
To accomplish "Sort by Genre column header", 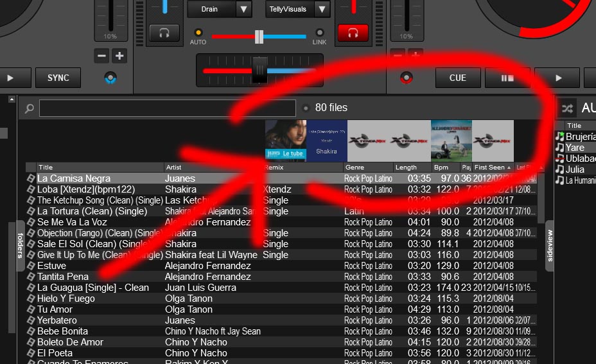I will click(368, 167).
